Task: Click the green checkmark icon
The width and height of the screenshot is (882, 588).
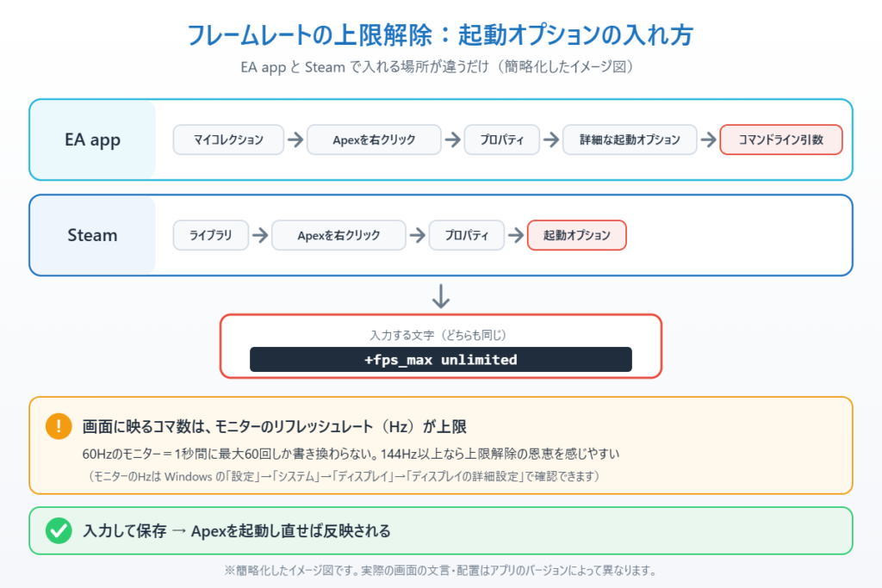Action: pos(59,530)
